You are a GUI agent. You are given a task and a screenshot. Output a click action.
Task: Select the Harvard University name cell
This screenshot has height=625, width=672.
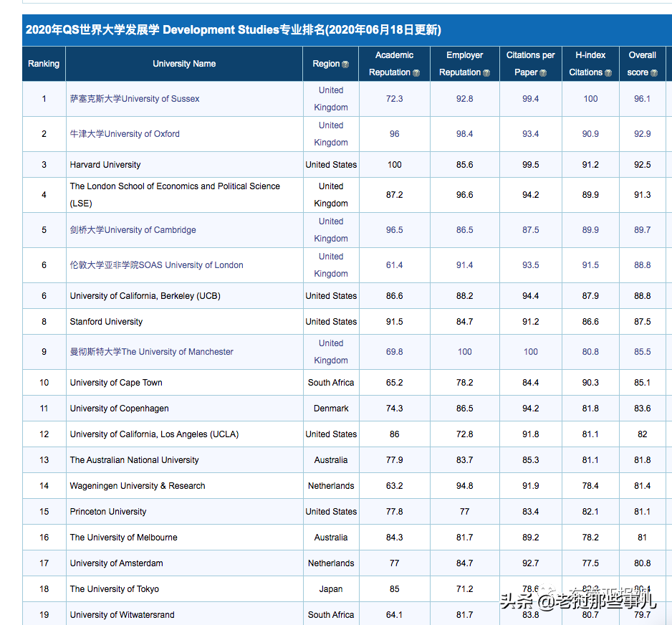tap(184, 165)
